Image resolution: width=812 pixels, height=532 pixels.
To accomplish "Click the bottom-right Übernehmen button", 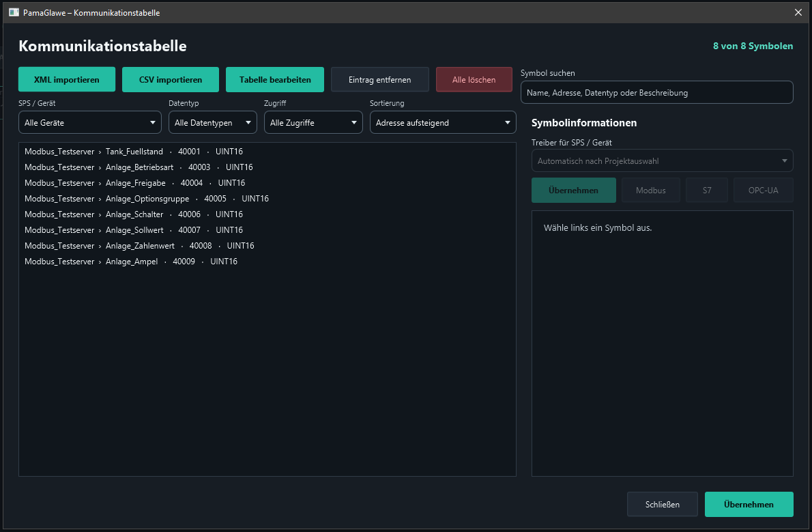I will [749, 504].
